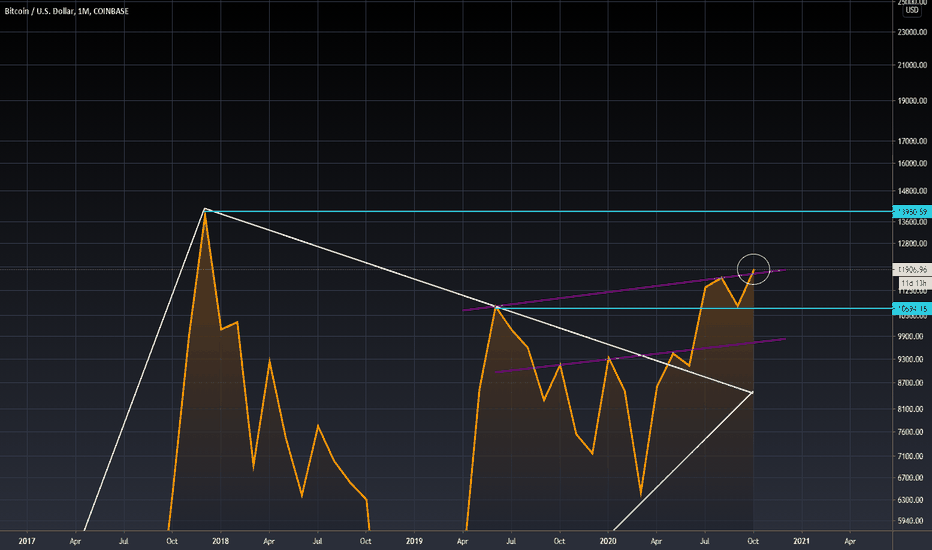Select the 13950.59 cyan price tag
Image resolution: width=932 pixels, height=550 pixels.
click(x=912, y=212)
